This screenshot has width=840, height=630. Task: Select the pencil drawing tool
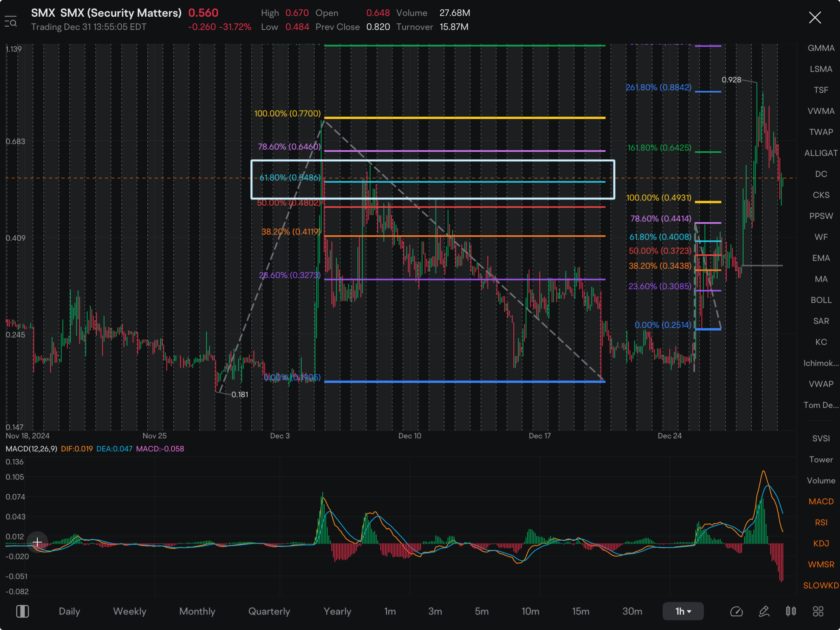(x=764, y=611)
